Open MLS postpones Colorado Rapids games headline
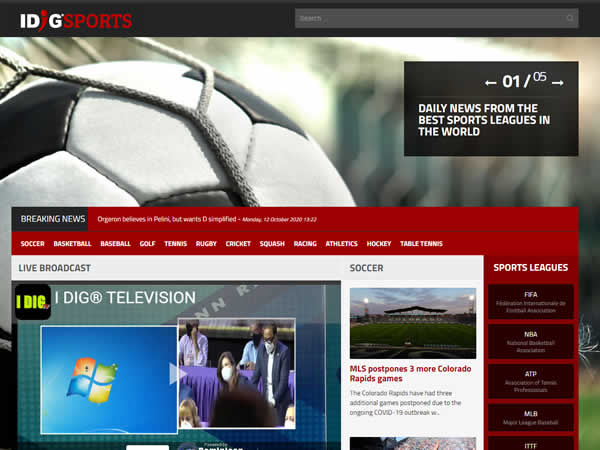600x450 pixels. [x=411, y=373]
